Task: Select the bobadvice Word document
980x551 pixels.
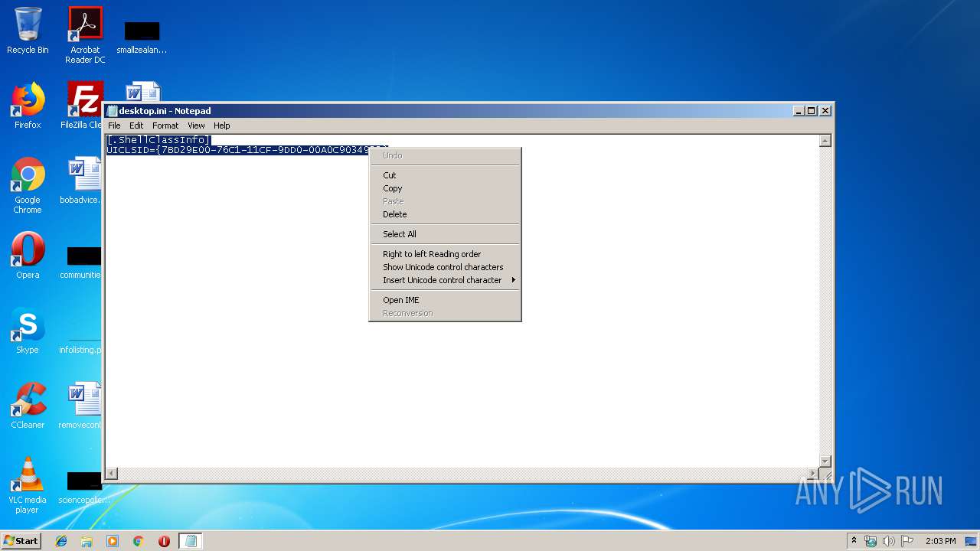Action: (83, 180)
